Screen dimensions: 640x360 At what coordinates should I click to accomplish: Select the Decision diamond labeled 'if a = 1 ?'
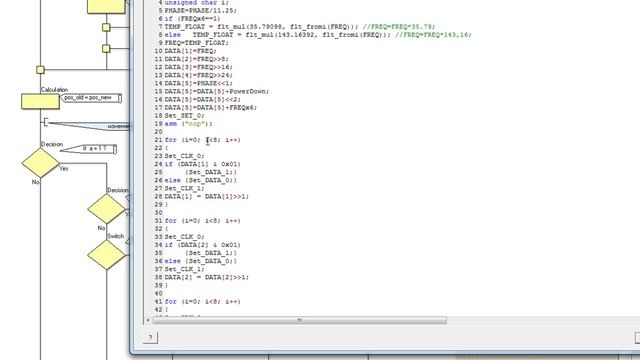(x=40, y=163)
